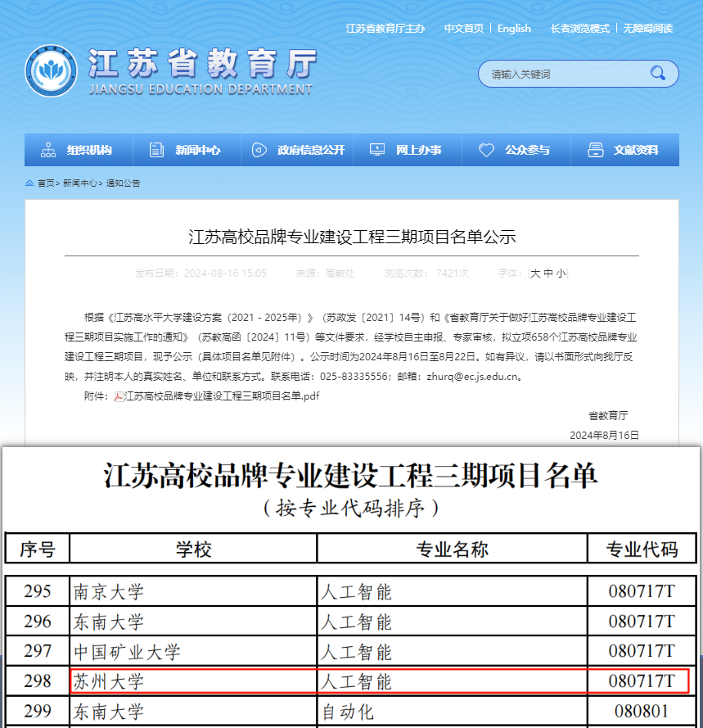703x728 pixels.
Task: Click the 新闻中心 document icon
Action: click(x=156, y=150)
